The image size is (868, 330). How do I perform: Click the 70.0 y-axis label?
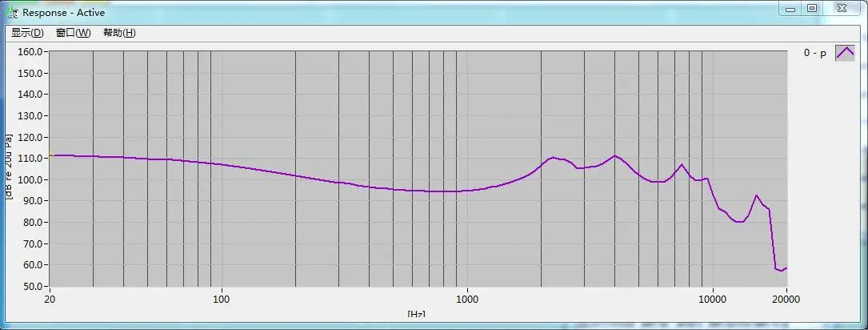coord(33,244)
